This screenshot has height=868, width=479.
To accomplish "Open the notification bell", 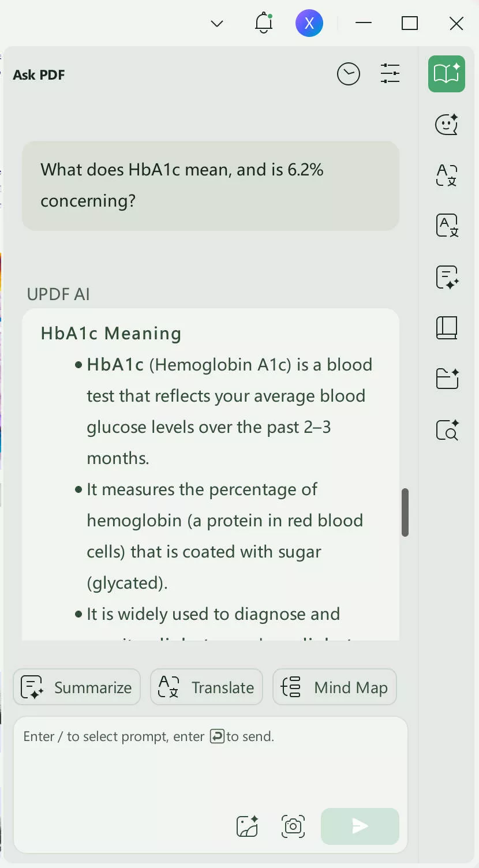I will click(x=263, y=24).
